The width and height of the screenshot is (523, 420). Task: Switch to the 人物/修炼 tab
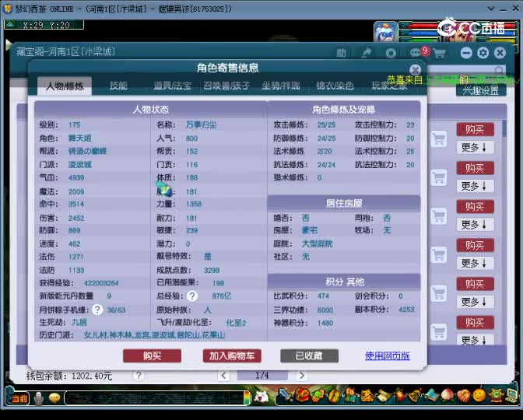point(65,86)
